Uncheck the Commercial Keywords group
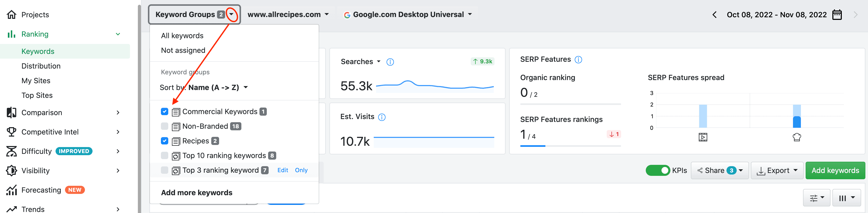Screen dimensions: 868x213 click(164, 111)
